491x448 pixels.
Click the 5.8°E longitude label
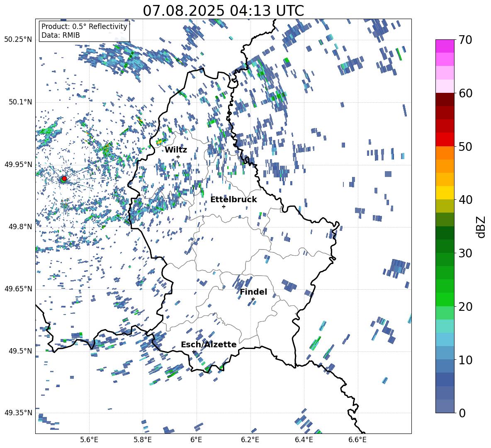[143, 440]
